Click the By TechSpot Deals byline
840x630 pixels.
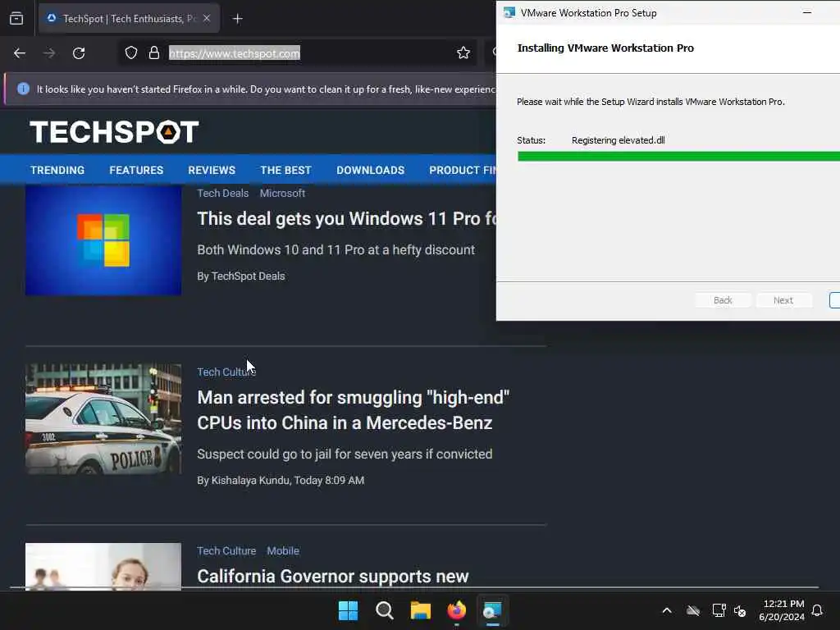(x=241, y=276)
